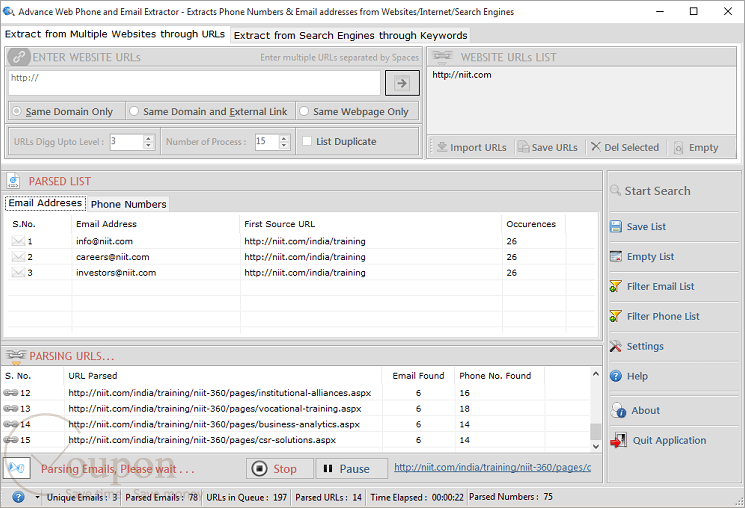Click the URLs Digg Upto Level field

pos(126,142)
